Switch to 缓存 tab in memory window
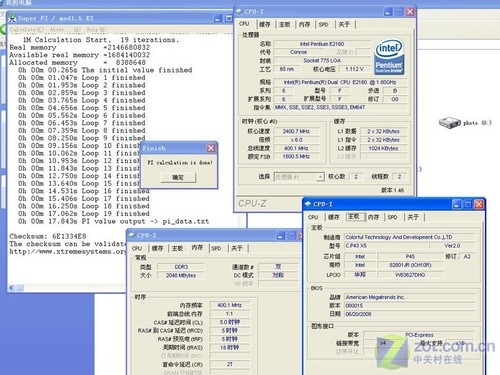Screen dimensions: 500x375 [157, 248]
